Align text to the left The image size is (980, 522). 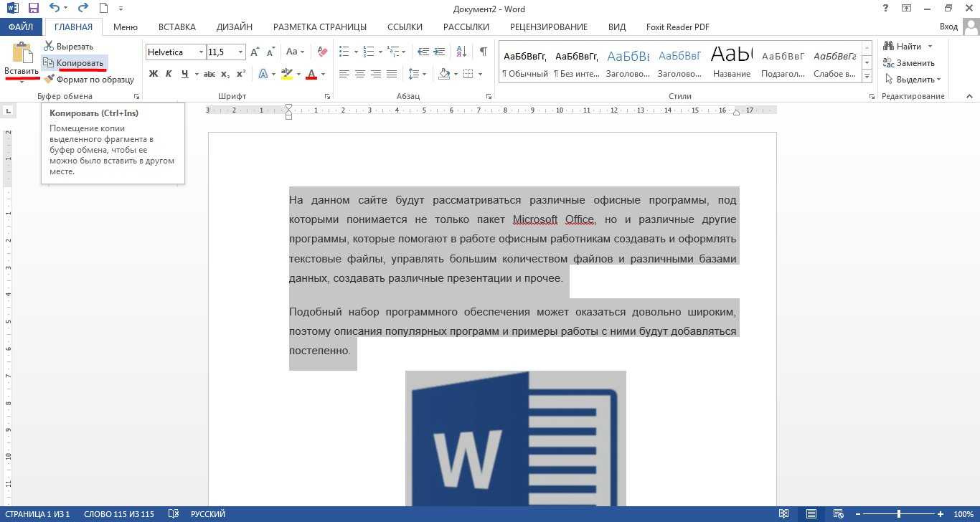(344, 74)
